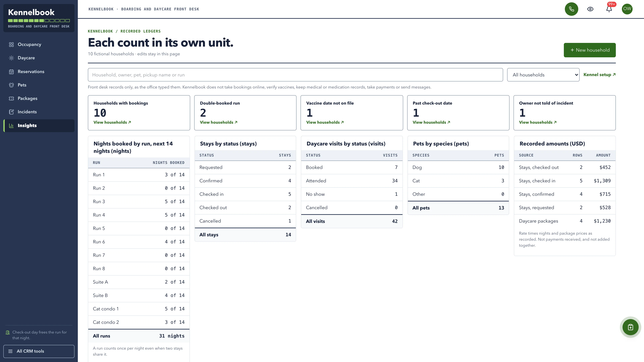Open the OW user avatar menu
The height and width of the screenshot is (362, 644).
tap(627, 9)
